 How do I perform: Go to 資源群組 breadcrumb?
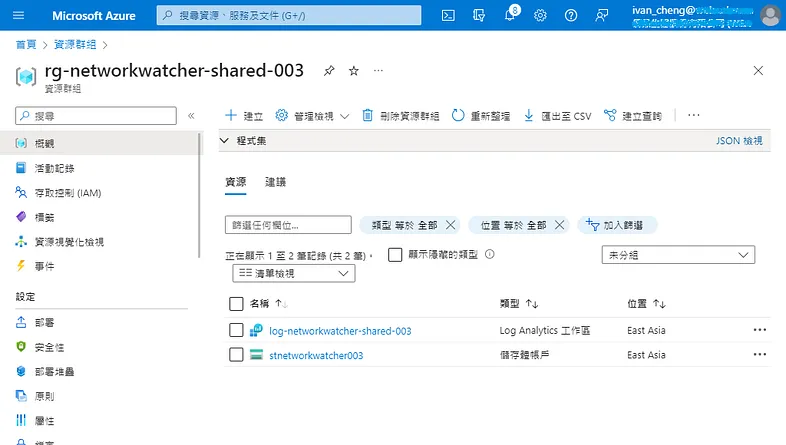click(x=75, y=45)
